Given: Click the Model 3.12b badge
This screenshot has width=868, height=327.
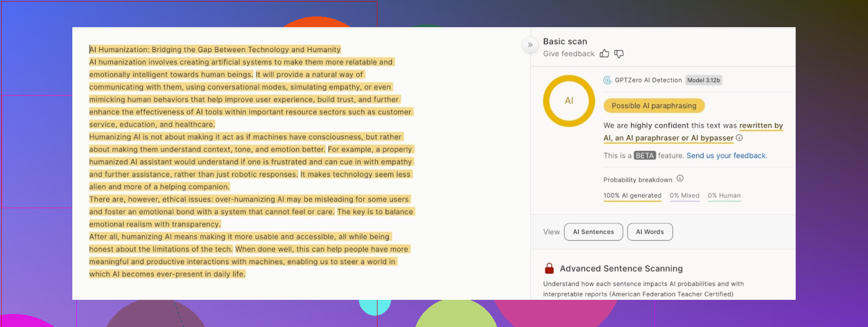Looking at the screenshot, I should point(704,80).
